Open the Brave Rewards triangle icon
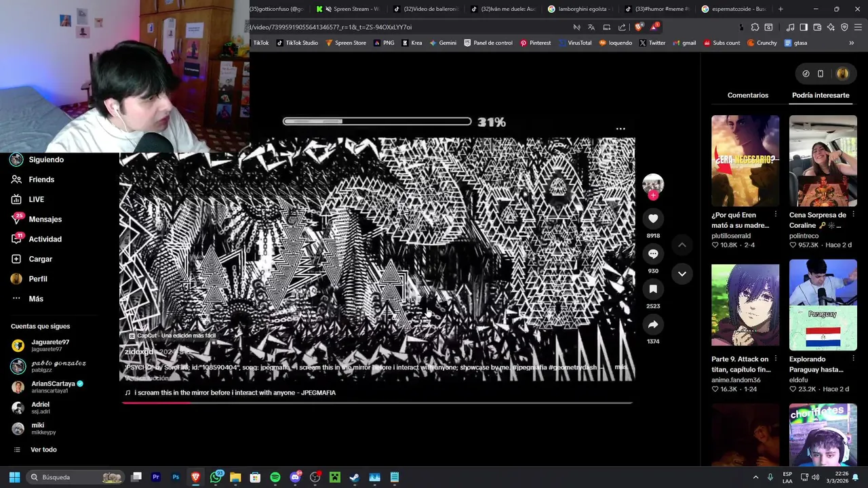This screenshot has height=488, width=868. 654,27
